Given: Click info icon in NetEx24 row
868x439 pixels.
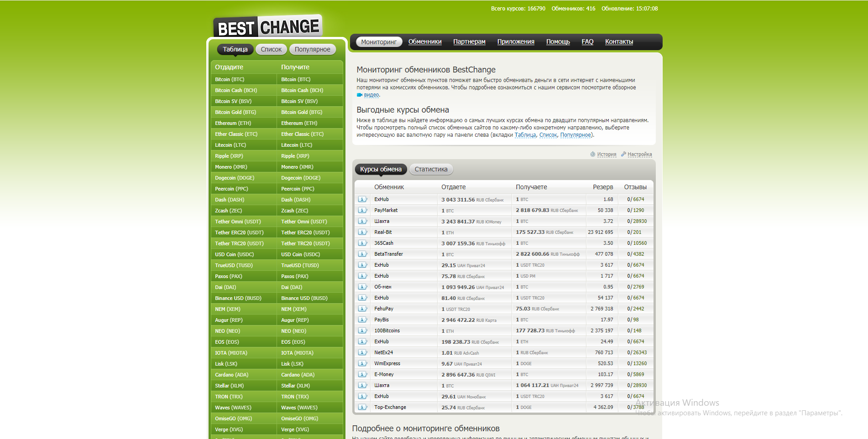Looking at the screenshot, I should (362, 352).
